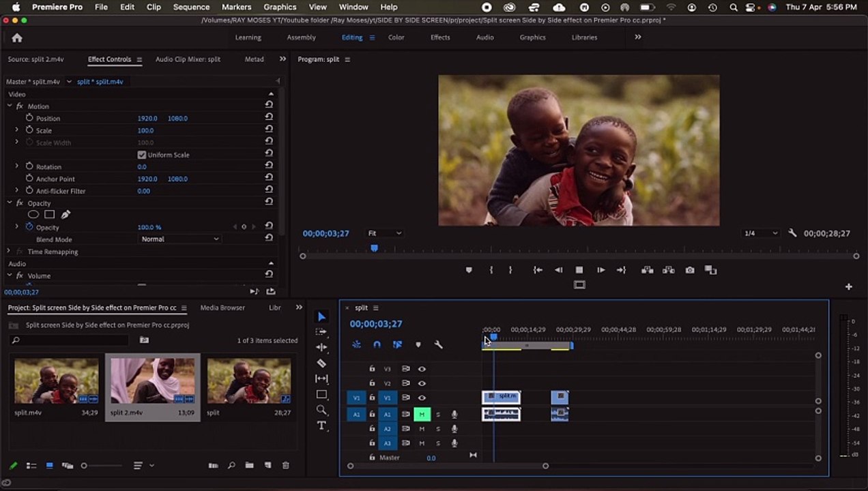Screen dimensions: 868x491
Task: Select the Track Select Forward tool
Action: 321,332
